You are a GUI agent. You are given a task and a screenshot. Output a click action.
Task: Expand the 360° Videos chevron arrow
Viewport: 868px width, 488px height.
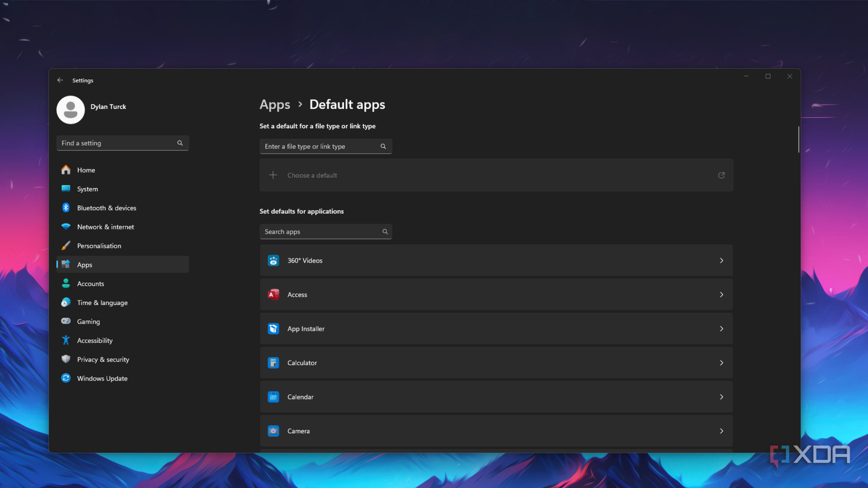click(722, 261)
